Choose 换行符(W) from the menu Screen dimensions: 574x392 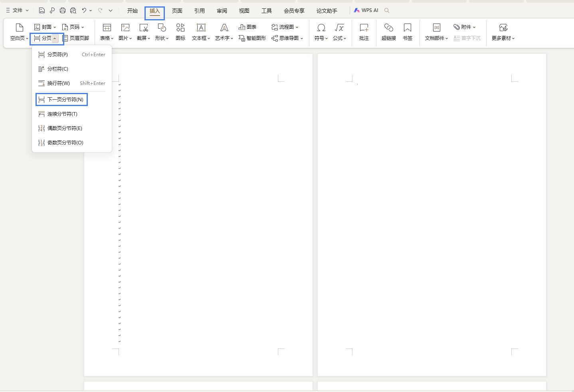(72, 83)
